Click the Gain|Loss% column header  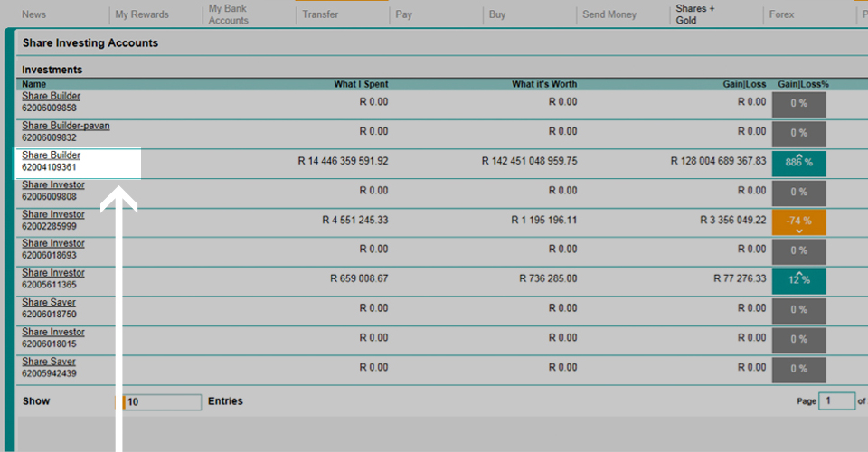(803, 84)
